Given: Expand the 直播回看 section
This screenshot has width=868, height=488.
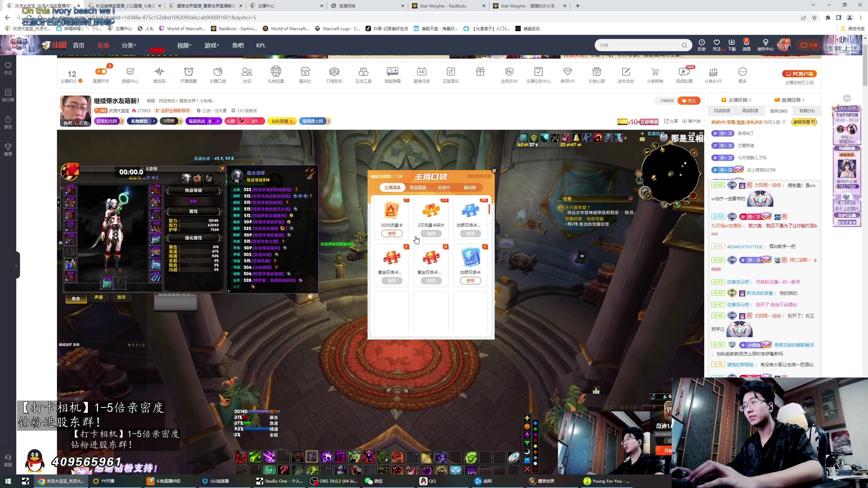Looking at the screenshot, I should [789, 100].
